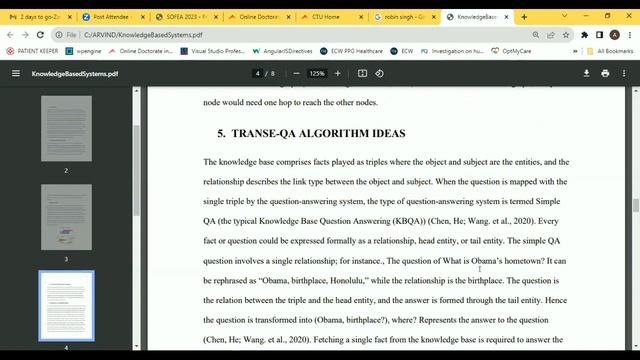This screenshot has width=640, height=360.
Task: Show hidden bookmarks with the chevron
Action: coord(575,51)
